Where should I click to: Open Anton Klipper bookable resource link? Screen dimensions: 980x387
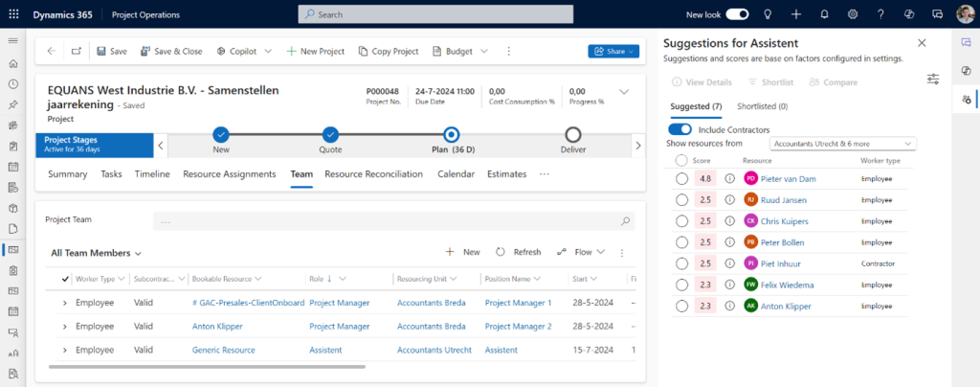[x=217, y=327]
